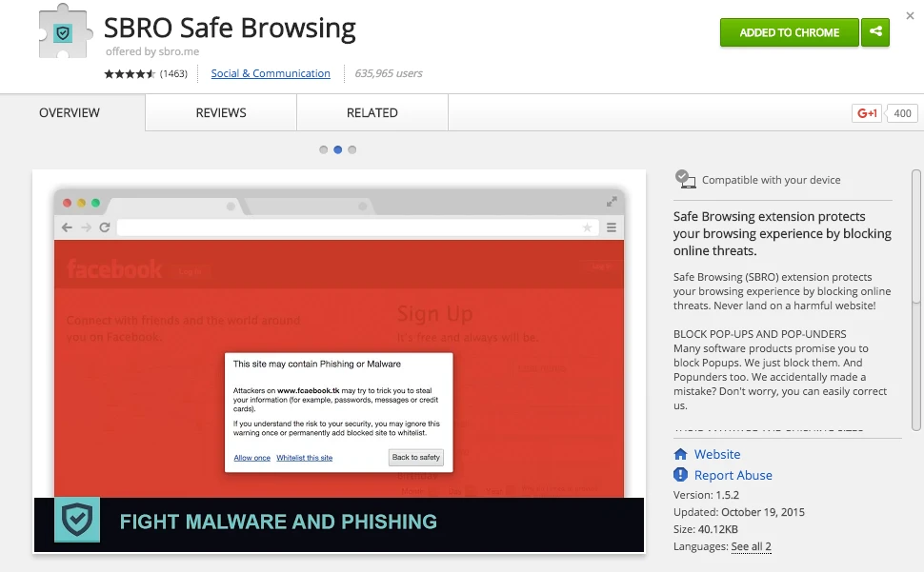Click the Google +1 icon

click(x=866, y=113)
